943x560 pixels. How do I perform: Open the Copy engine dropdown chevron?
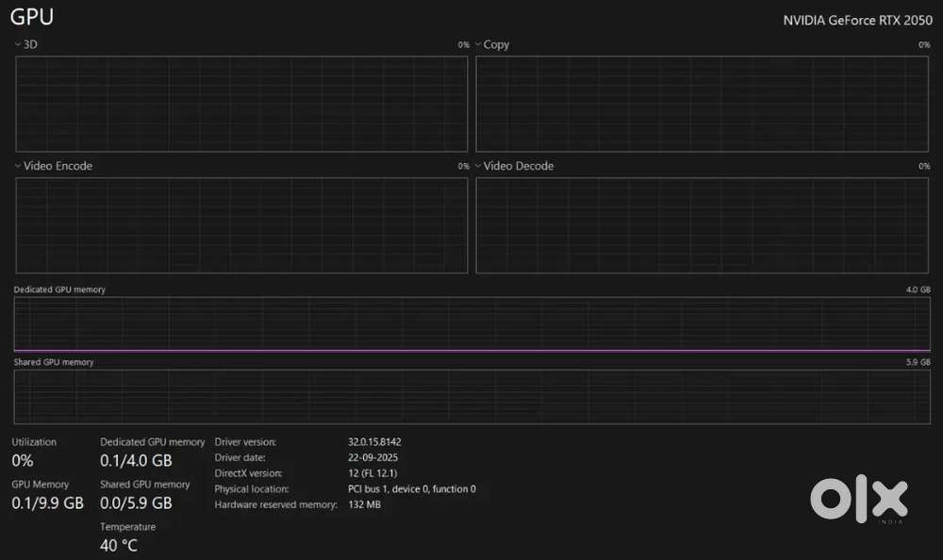click(x=478, y=44)
